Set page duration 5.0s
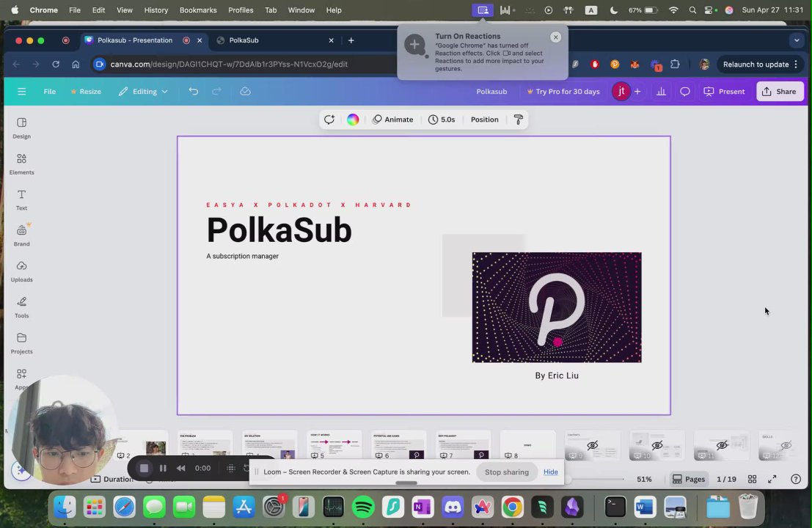 (442, 120)
